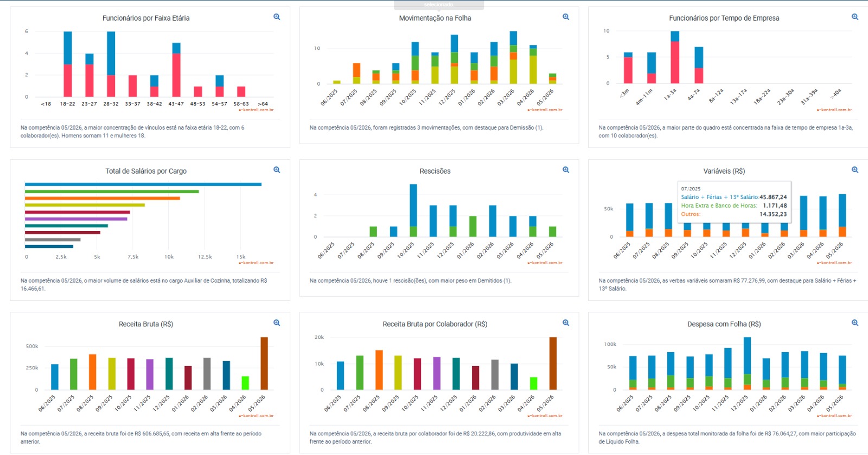
Task: Select the blue 06/2025 bar in Receita Bruta (R$)
Action: coord(55,377)
